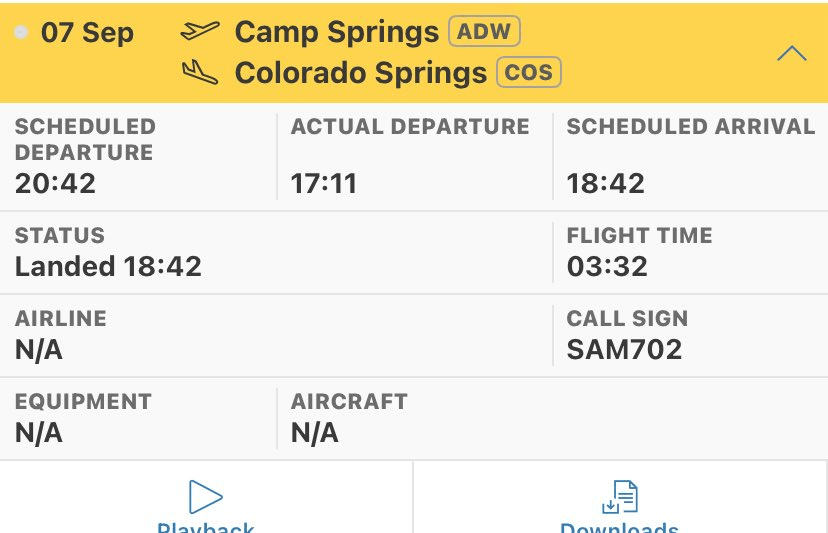Open the Colorado Springs destination airport name

click(x=360, y=73)
